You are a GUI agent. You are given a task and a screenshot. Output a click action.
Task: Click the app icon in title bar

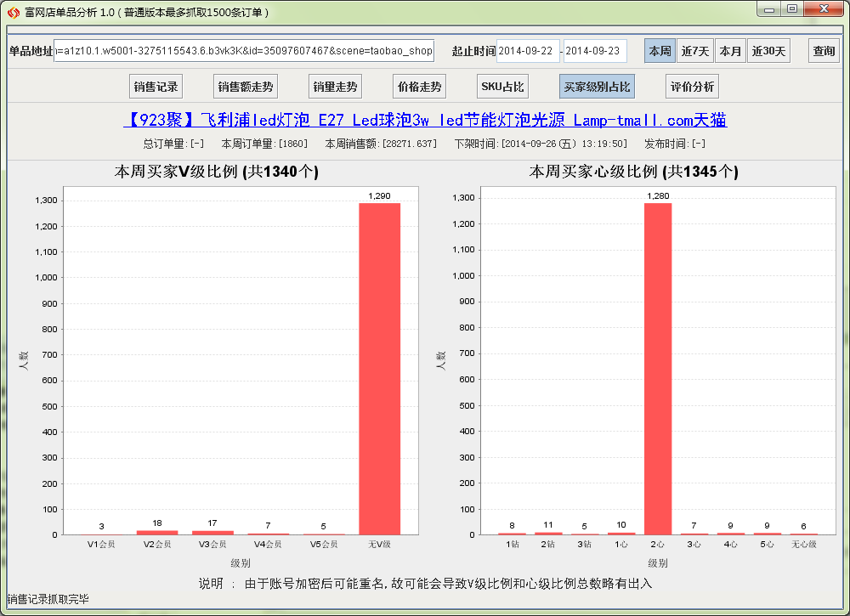pyautogui.click(x=13, y=13)
